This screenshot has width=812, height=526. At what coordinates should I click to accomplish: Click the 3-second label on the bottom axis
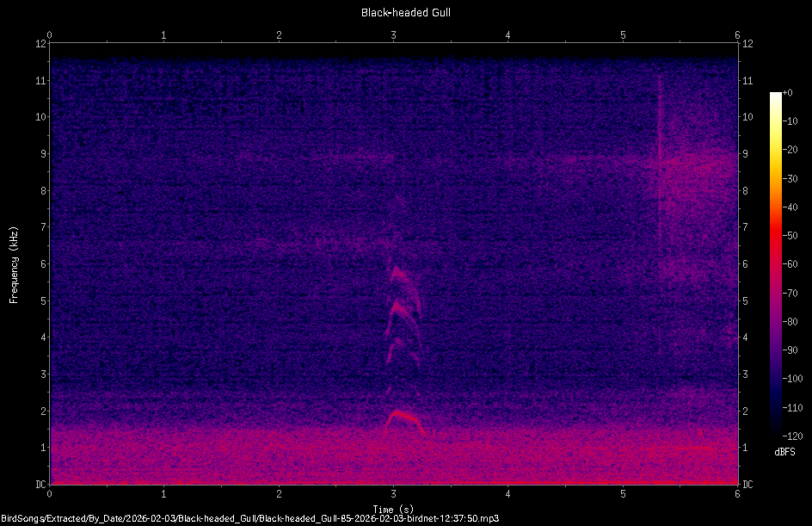point(393,495)
